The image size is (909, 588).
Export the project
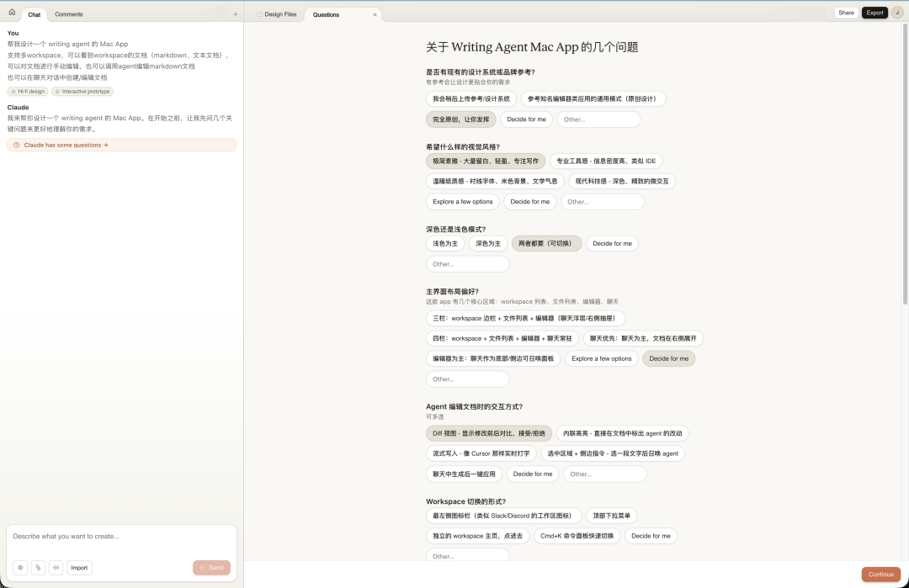[x=874, y=13]
